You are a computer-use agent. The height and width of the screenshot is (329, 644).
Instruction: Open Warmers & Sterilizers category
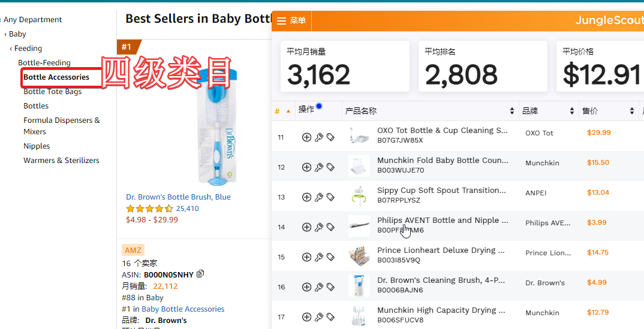click(x=61, y=161)
